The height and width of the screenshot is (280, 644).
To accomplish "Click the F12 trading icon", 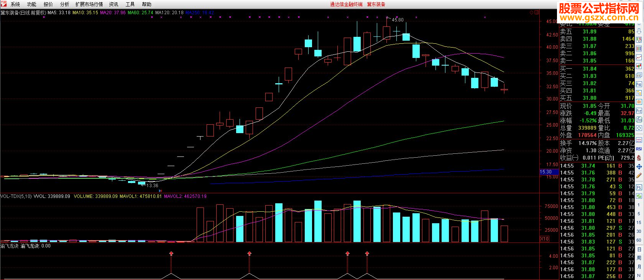I will [x=639, y=111].
